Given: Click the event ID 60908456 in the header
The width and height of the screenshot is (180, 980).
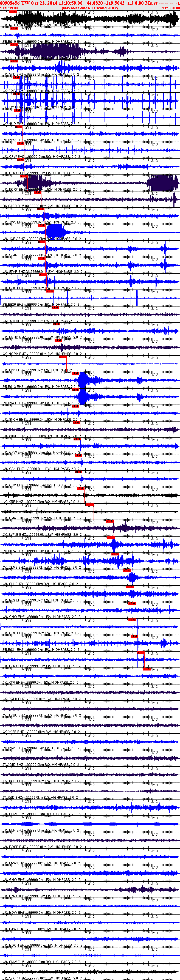Looking at the screenshot, I should [x=10, y=3].
